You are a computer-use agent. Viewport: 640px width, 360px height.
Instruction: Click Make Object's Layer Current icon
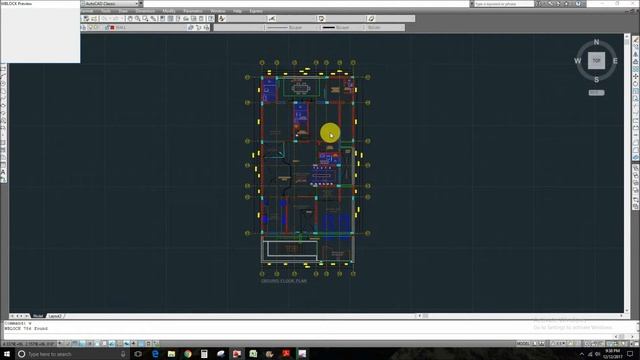(191, 27)
